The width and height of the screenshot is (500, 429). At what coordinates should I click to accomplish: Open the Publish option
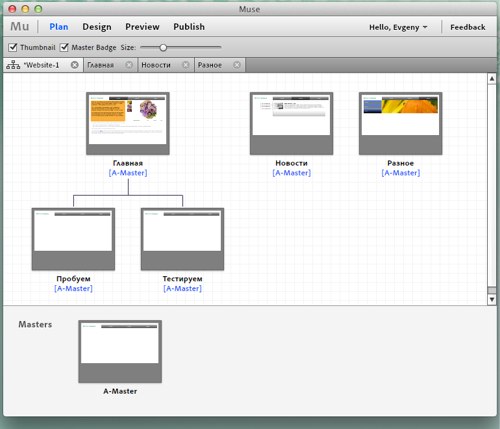point(189,27)
